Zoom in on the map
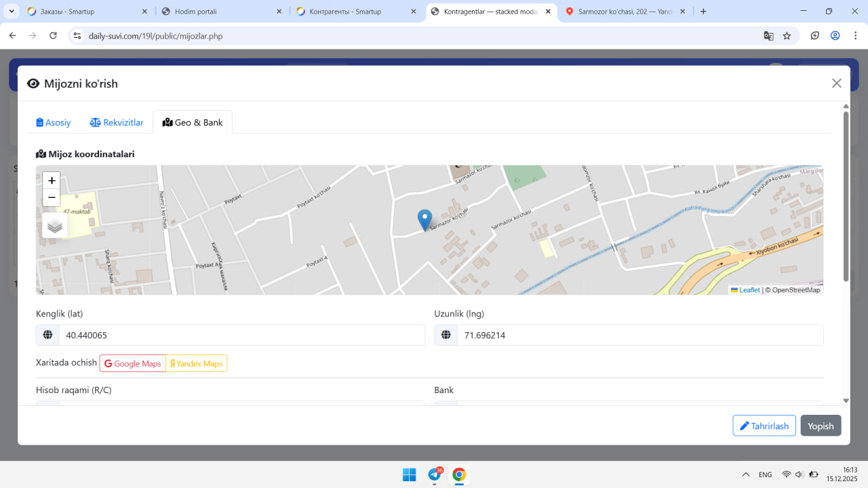 tap(52, 181)
